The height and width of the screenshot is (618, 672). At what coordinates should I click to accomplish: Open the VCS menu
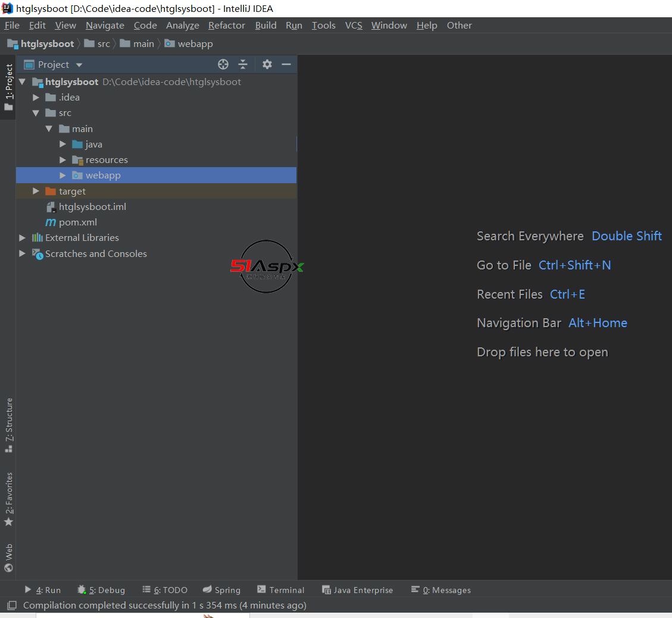pos(354,25)
